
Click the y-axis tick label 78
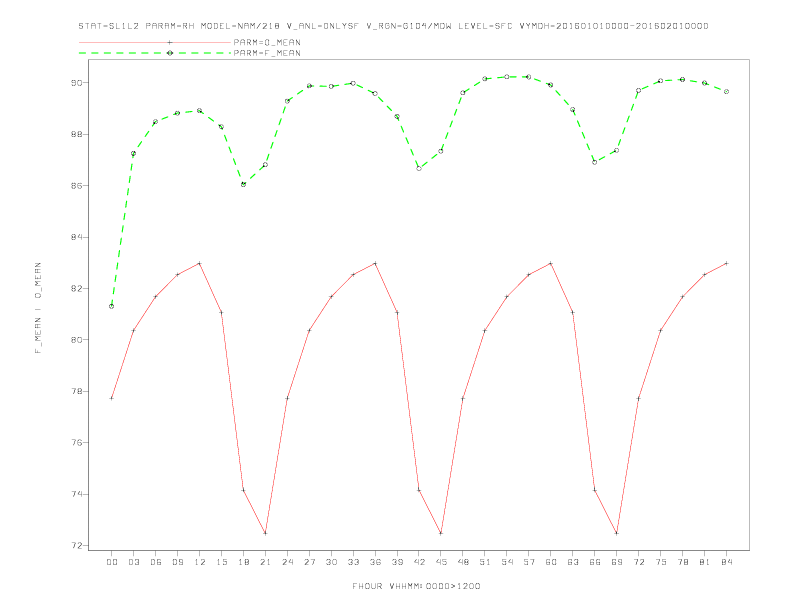click(x=76, y=391)
